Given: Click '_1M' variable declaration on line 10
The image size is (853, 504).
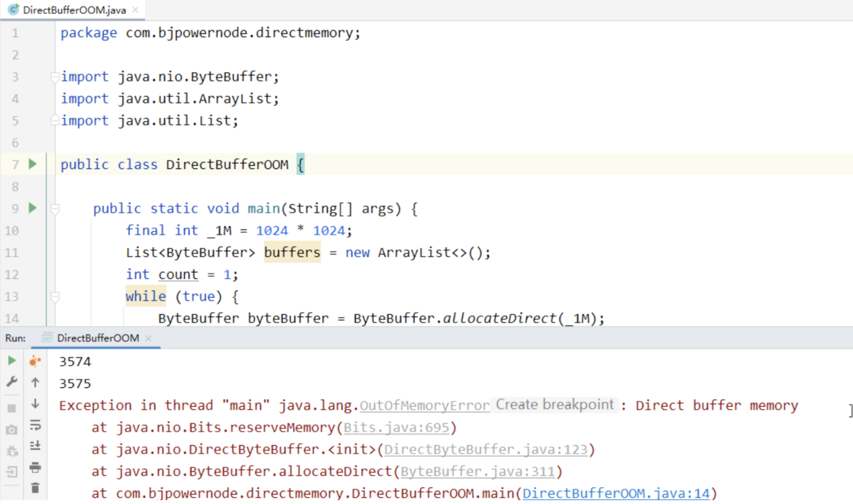Looking at the screenshot, I should [219, 231].
